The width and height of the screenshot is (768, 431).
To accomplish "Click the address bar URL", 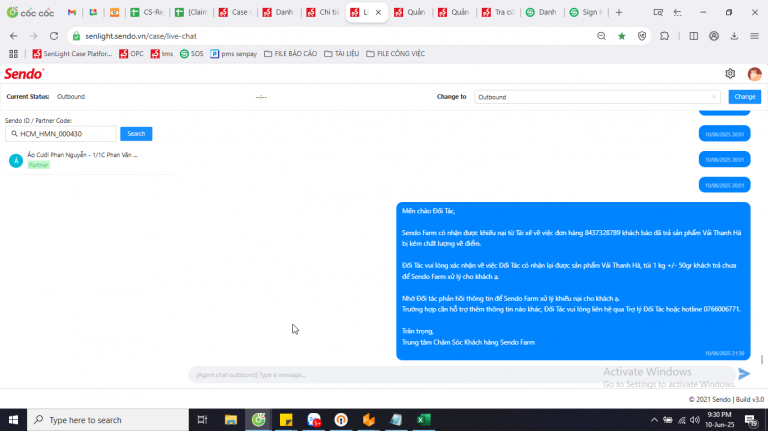I will coord(141,36).
